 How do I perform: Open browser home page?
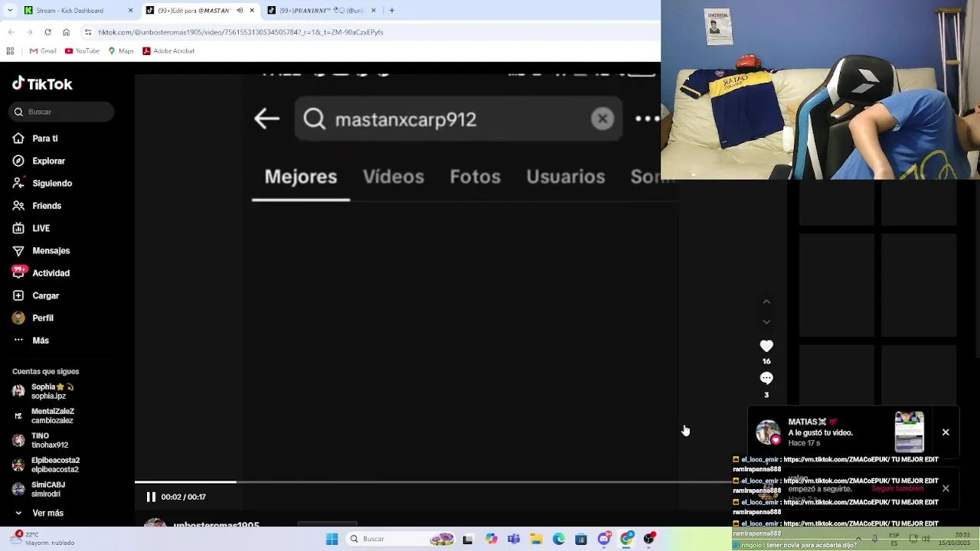(66, 32)
